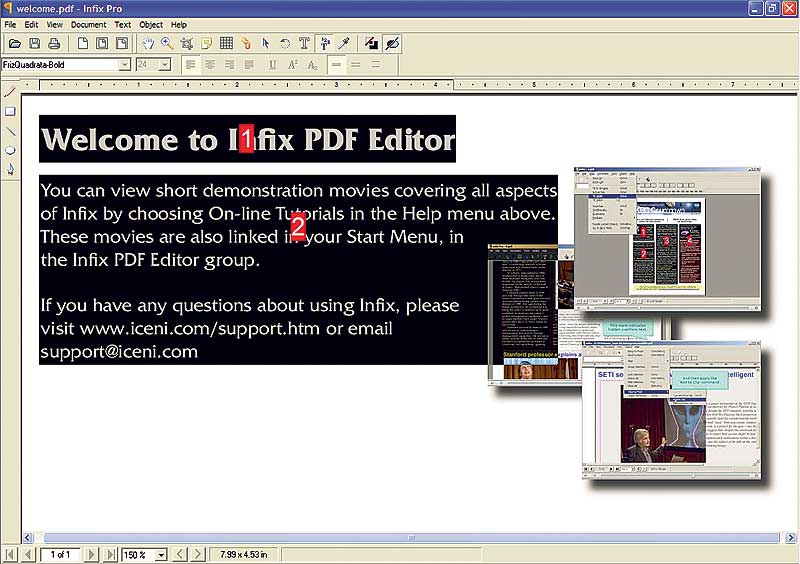Toggle right text alignment
The image size is (800, 564).
pyautogui.click(x=230, y=65)
